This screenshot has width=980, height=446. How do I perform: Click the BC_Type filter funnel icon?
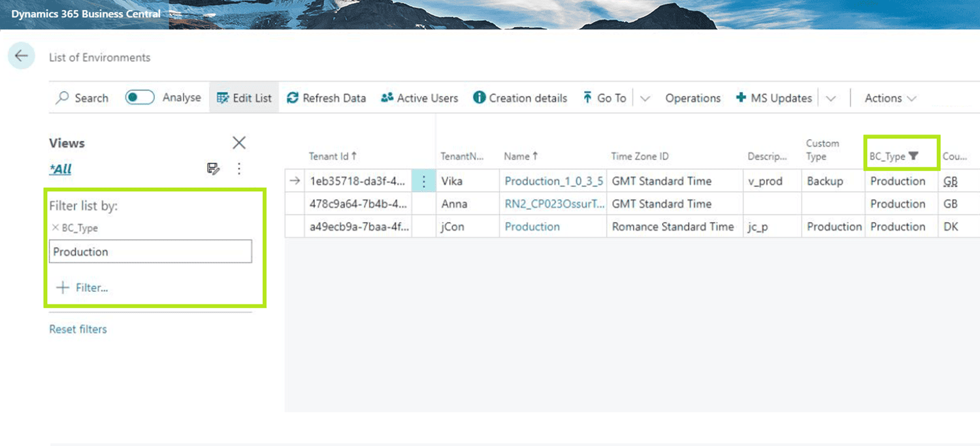pos(913,156)
